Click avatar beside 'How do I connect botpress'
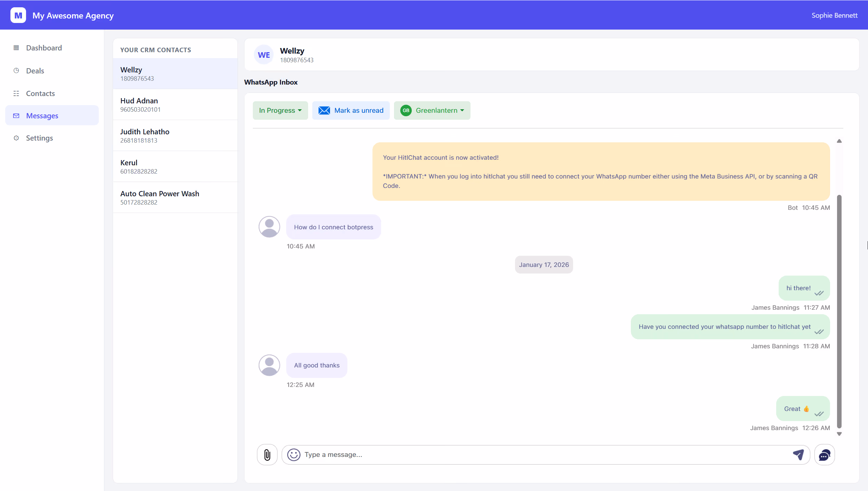868x491 pixels. (269, 227)
